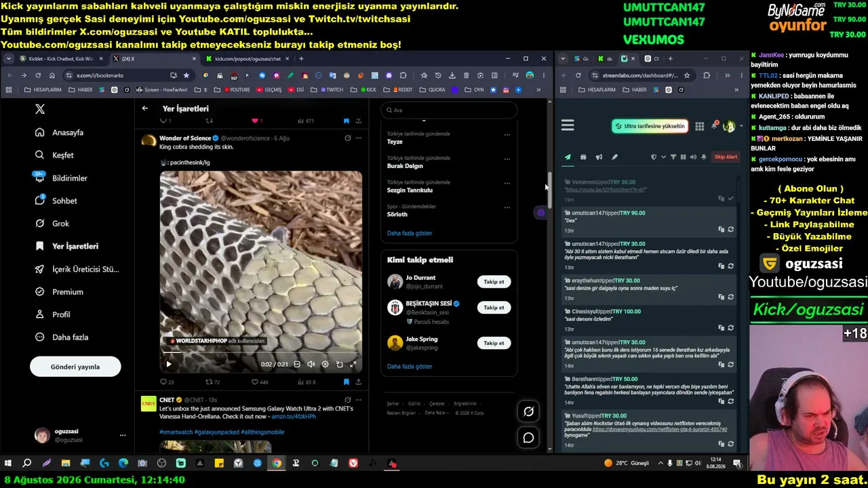The height and width of the screenshot is (488, 868).
Task: Open the X logo home icon
Action: pyautogui.click(x=40, y=109)
